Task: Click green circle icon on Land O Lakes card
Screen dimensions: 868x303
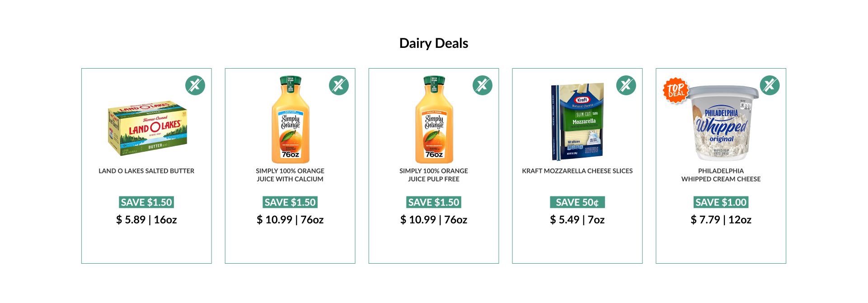Action: pyautogui.click(x=195, y=85)
